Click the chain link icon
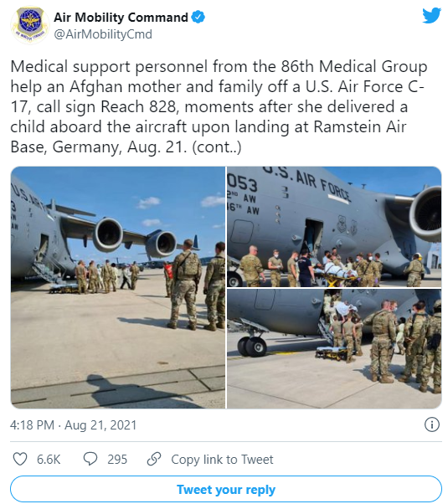This screenshot has height=504, width=448. 154,459
